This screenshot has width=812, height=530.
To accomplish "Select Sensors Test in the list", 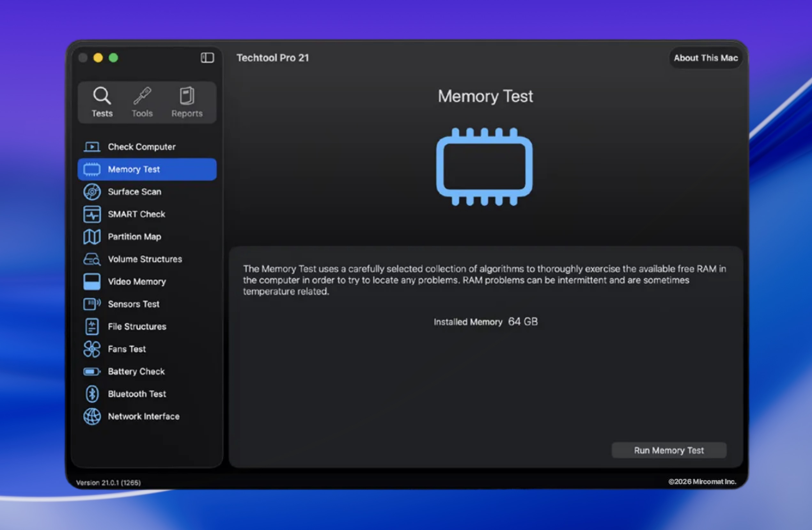I will pyautogui.click(x=147, y=304).
